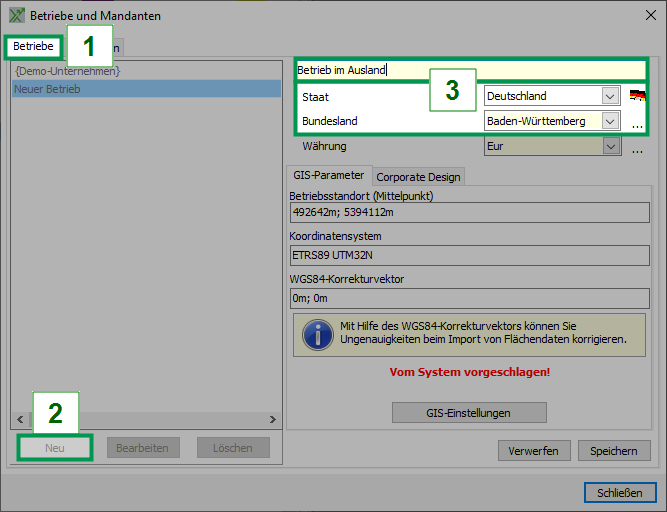Select {Demo-Unternehmen} in the list
667x512 pixels.
(68, 71)
